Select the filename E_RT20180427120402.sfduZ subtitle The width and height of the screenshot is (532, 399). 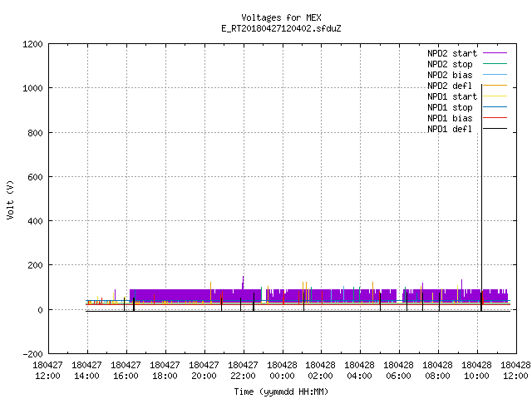(x=281, y=28)
